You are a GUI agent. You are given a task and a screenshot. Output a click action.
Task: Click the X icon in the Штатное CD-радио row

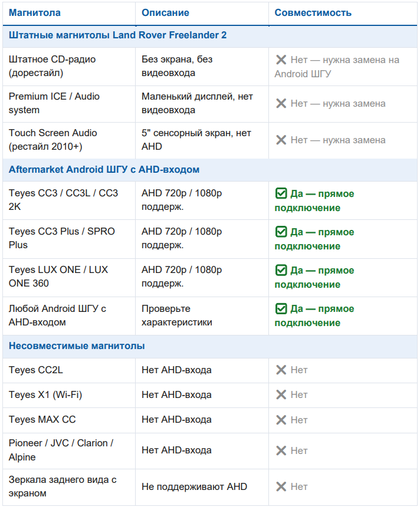tap(281, 60)
